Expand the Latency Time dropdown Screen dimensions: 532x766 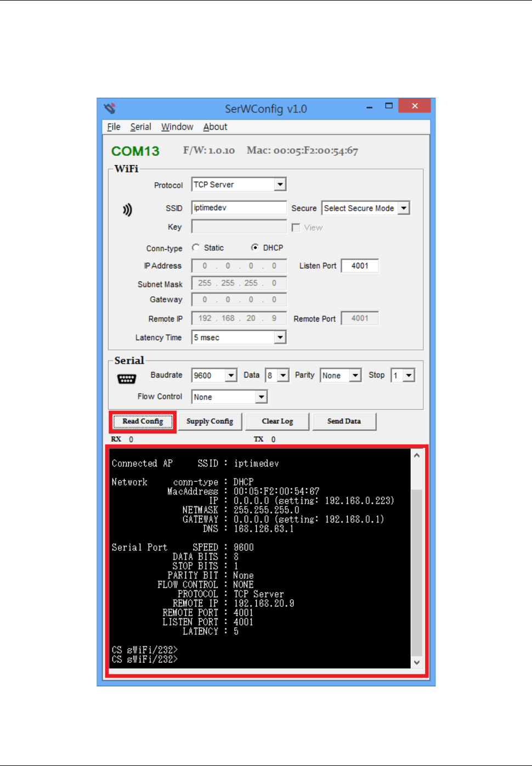(x=280, y=337)
